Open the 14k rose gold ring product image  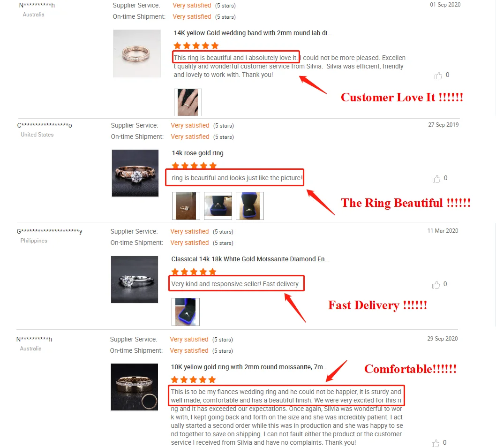pyautogui.click(x=135, y=173)
